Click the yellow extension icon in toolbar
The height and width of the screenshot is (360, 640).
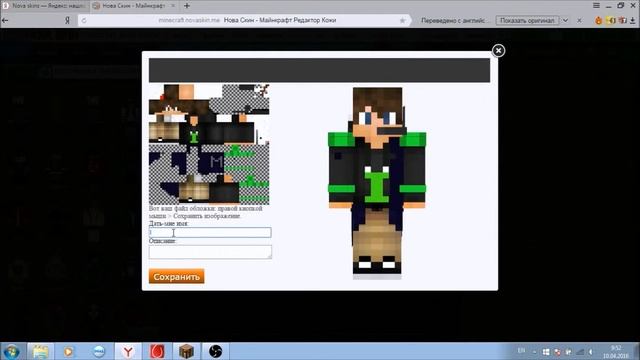click(611, 20)
